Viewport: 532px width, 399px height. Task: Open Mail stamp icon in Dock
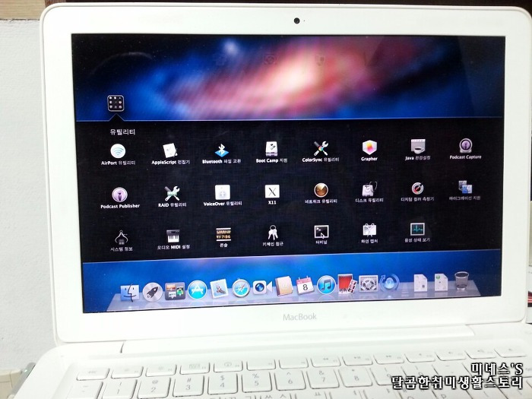pos(219,290)
